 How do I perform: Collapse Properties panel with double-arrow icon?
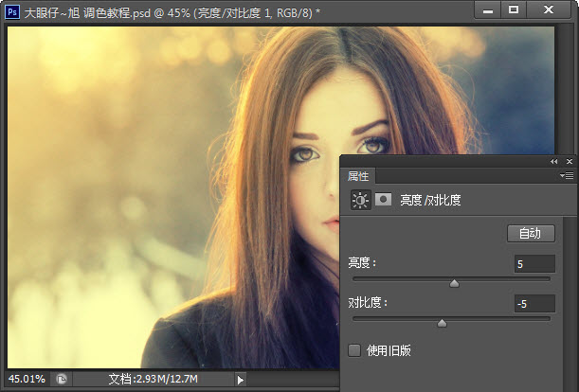point(554,162)
